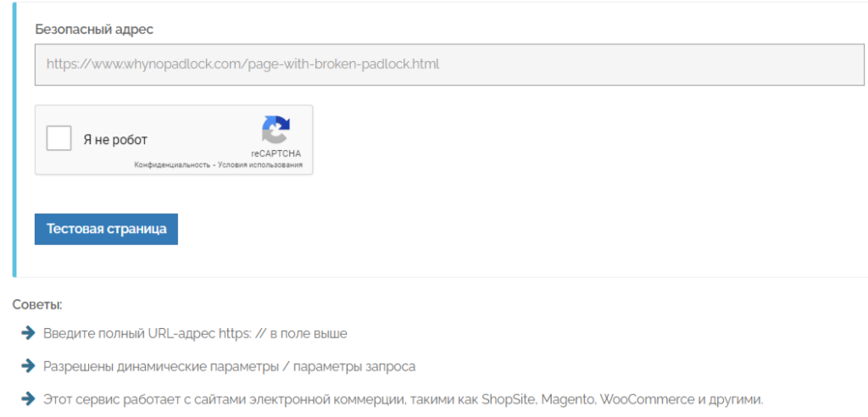The width and height of the screenshot is (868, 417).
Task: Click arrow icon beside Разрешены динамические параметры tip
Action: coord(29,366)
